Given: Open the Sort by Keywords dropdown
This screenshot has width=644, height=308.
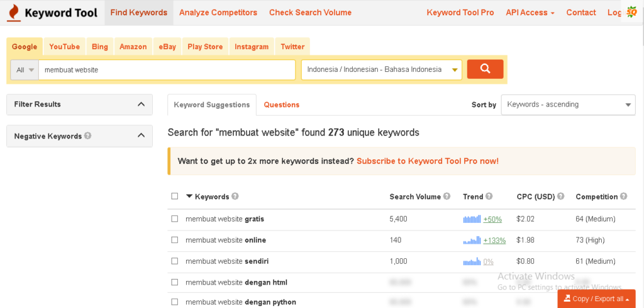Looking at the screenshot, I should (568, 105).
